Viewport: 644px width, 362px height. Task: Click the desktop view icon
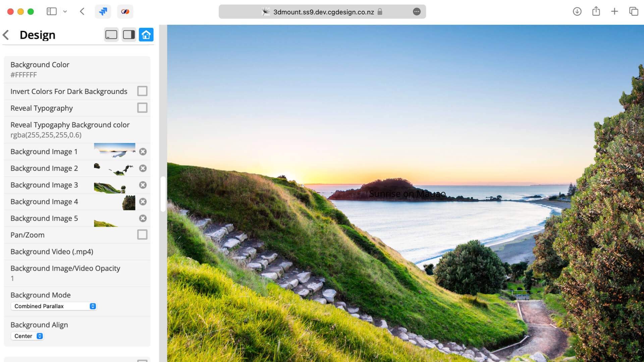111,35
